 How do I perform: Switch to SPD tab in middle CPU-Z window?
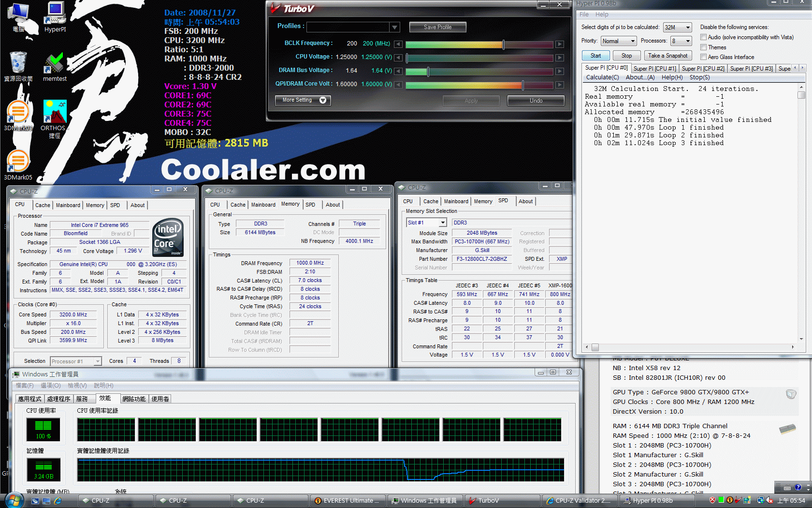[x=310, y=205]
